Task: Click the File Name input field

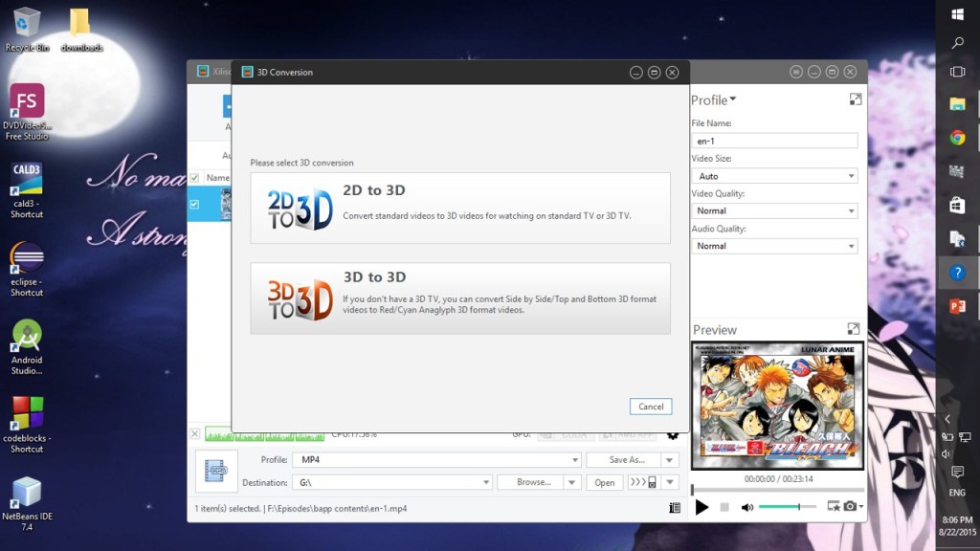Action: point(774,142)
